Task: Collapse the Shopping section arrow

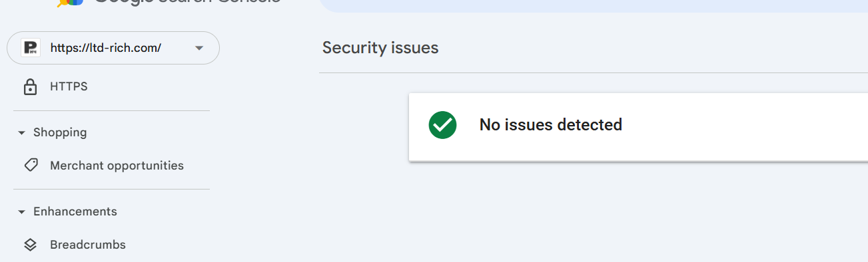Action: pyautogui.click(x=21, y=133)
